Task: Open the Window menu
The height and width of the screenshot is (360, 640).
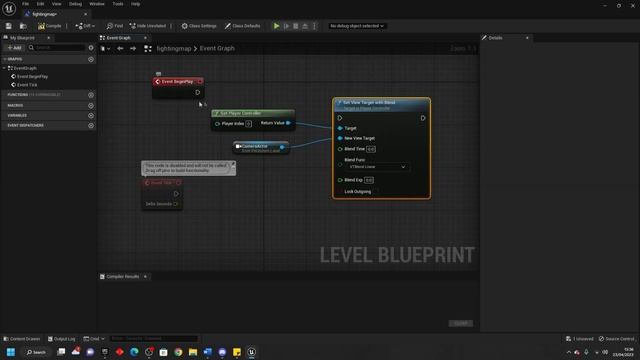Action: [97, 4]
